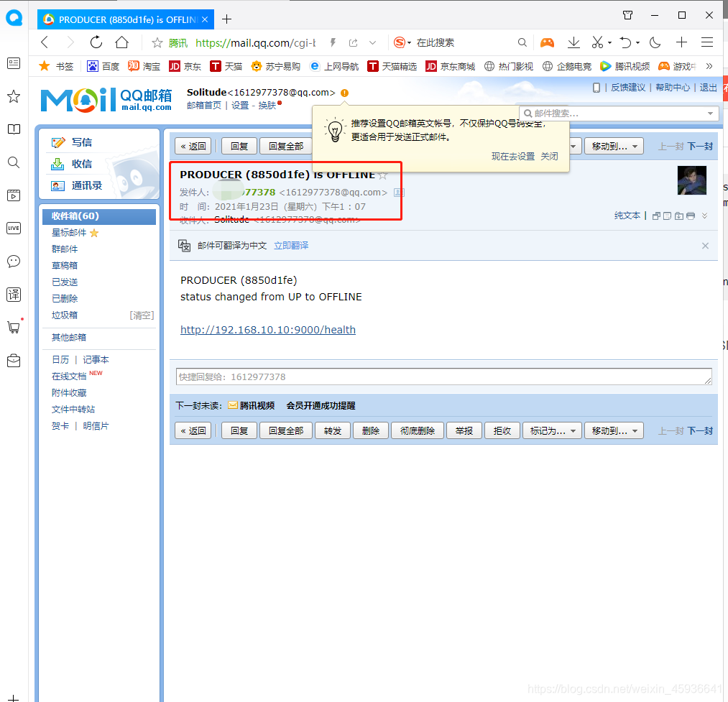Click the print email icon

tap(691, 216)
